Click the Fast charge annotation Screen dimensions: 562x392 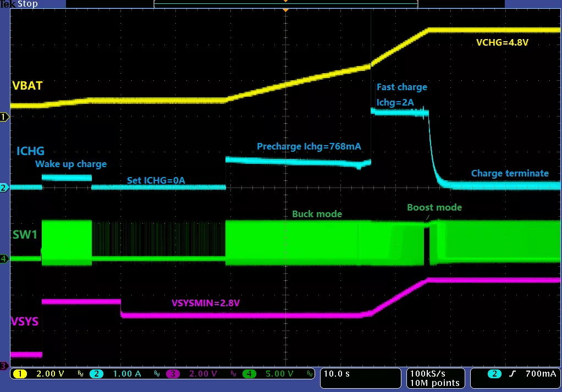coord(402,87)
